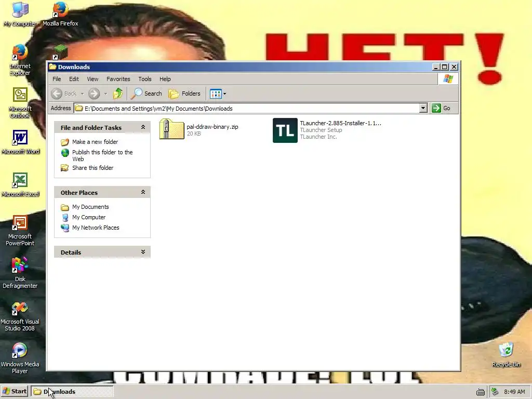Go up one folder level
Viewport: 532px width, 399px height.
118,94
